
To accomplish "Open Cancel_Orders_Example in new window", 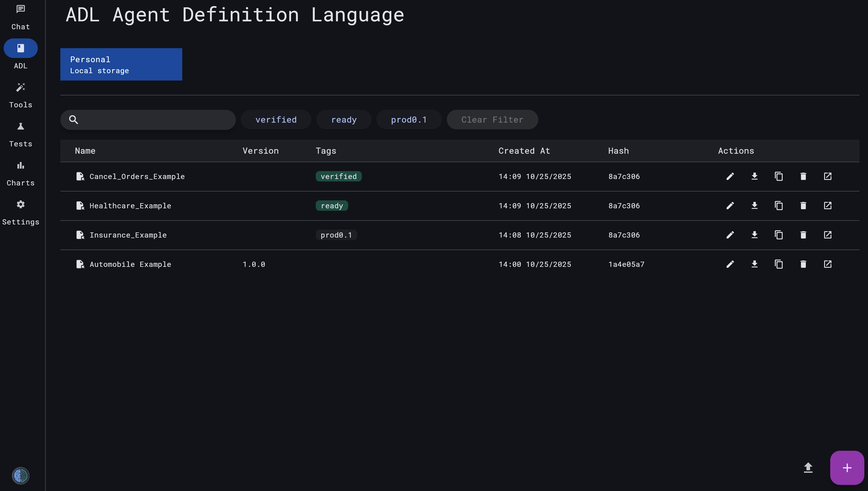I will (x=827, y=176).
